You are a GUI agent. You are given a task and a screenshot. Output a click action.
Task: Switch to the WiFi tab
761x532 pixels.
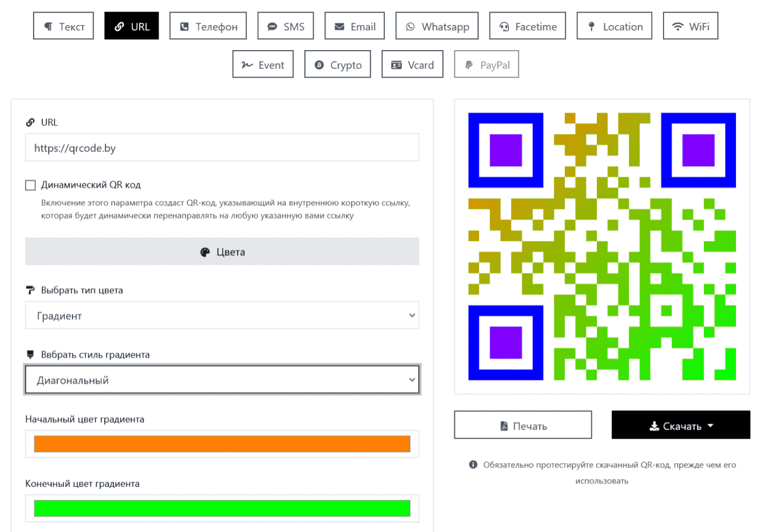pyautogui.click(x=691, y=26)
